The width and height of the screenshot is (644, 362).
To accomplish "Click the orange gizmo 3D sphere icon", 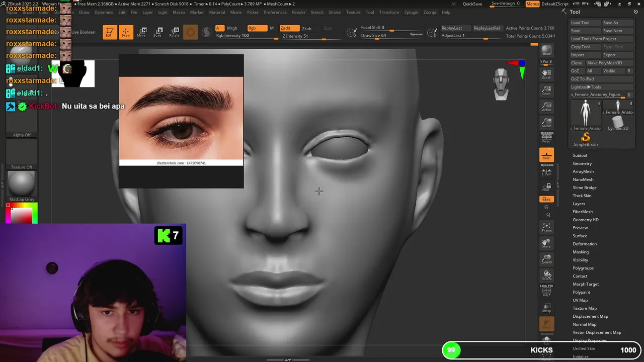I will tap(191, 33).
